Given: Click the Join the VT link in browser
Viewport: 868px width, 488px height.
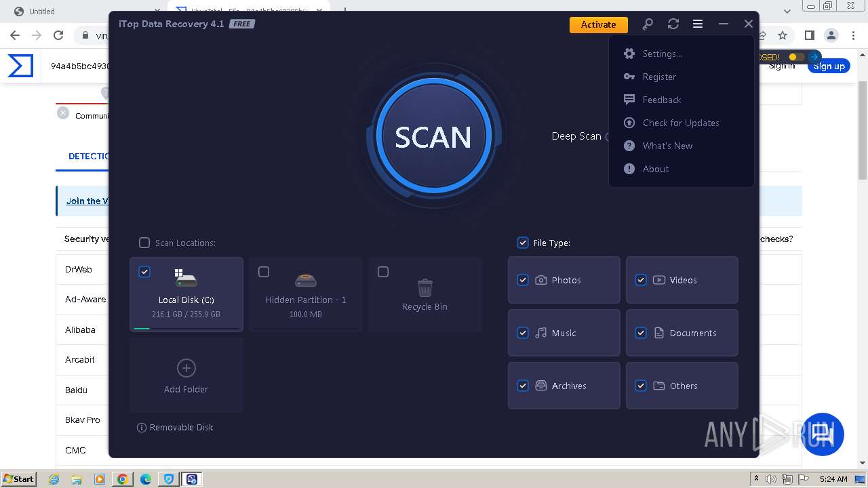Looking at the screenshot, I should [87, 201].
